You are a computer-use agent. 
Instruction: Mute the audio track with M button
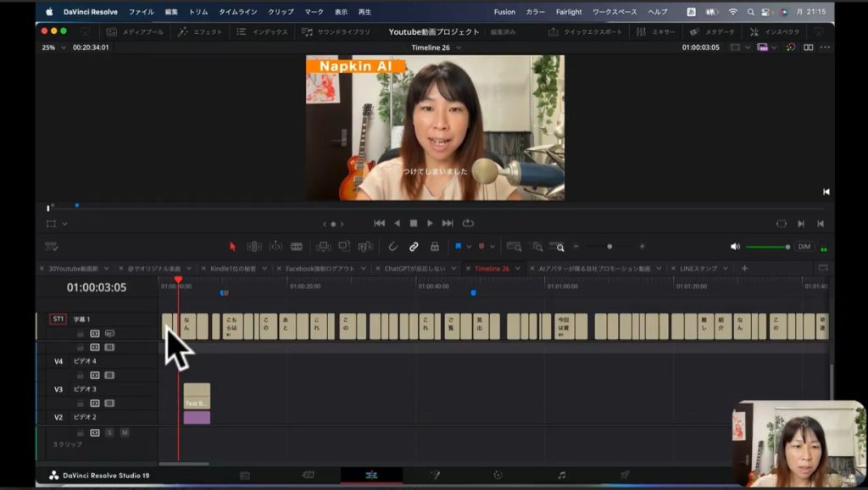click(x=125, y=432)
